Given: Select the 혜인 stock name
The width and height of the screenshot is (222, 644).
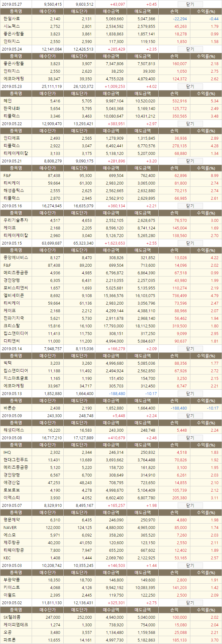Looking at the screenshot, I should pos(8,101).
